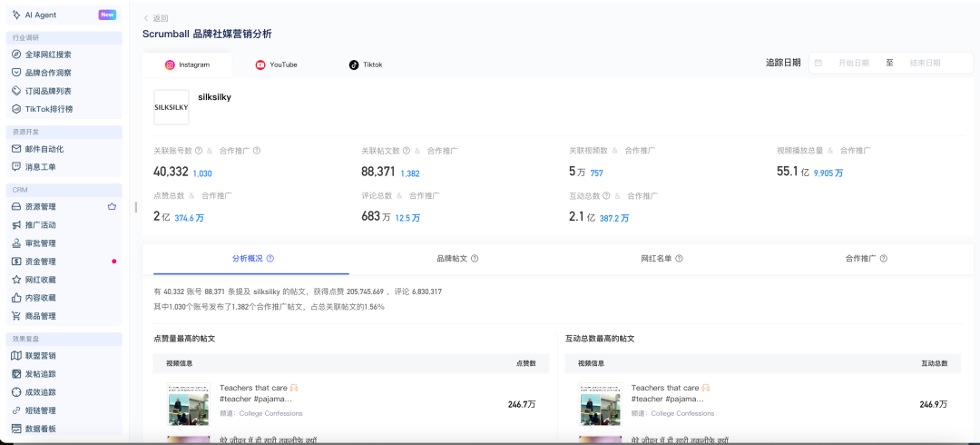Open the AI Agent sidebar entry
980x445 pixels.
[x=64, y=15]
